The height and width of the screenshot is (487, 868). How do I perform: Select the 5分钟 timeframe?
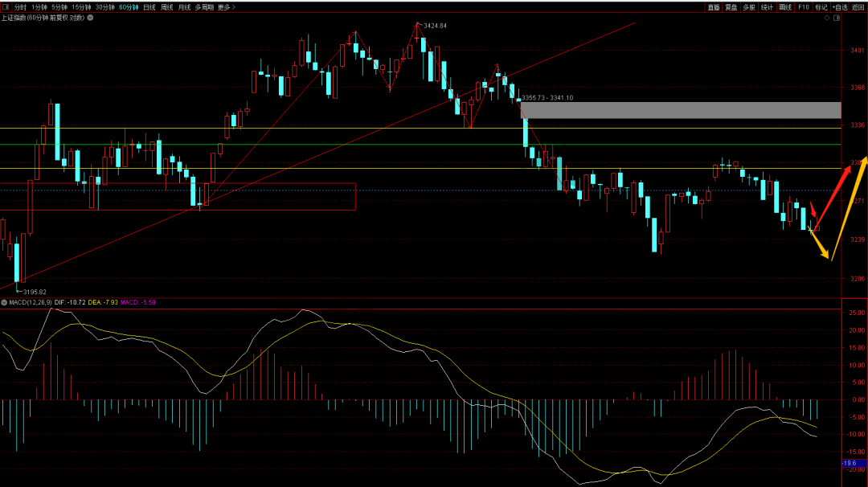click(x=59, y=6)
